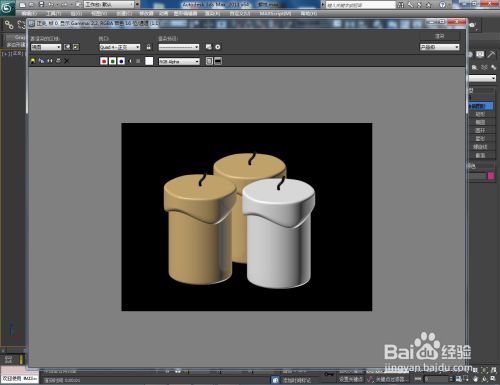
Task: Click the Render button in frame window
Action: [x=440, y=36]
